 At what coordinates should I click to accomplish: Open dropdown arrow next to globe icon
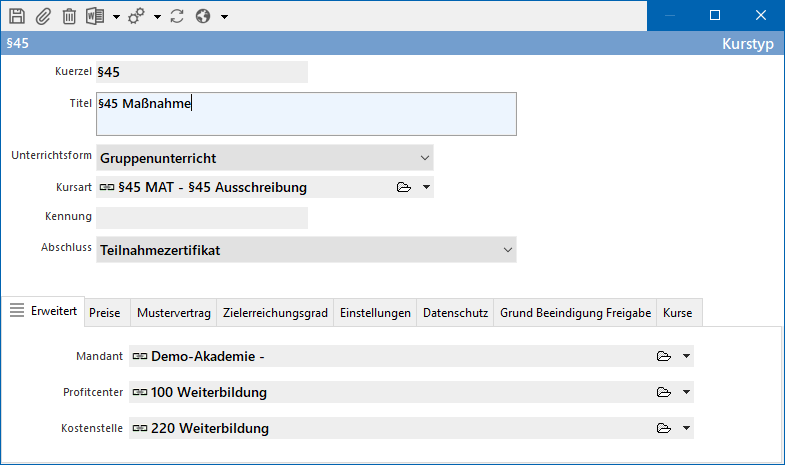point(224,17)
